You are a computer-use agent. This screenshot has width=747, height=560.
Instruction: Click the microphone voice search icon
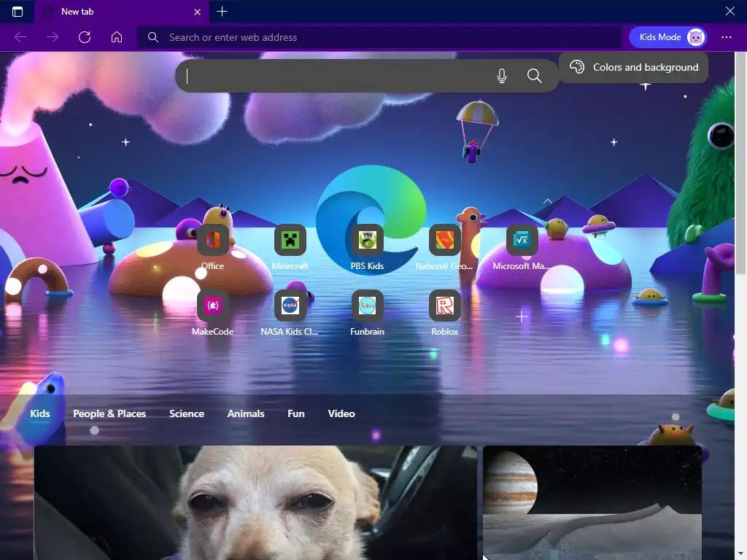click(502, 76)
